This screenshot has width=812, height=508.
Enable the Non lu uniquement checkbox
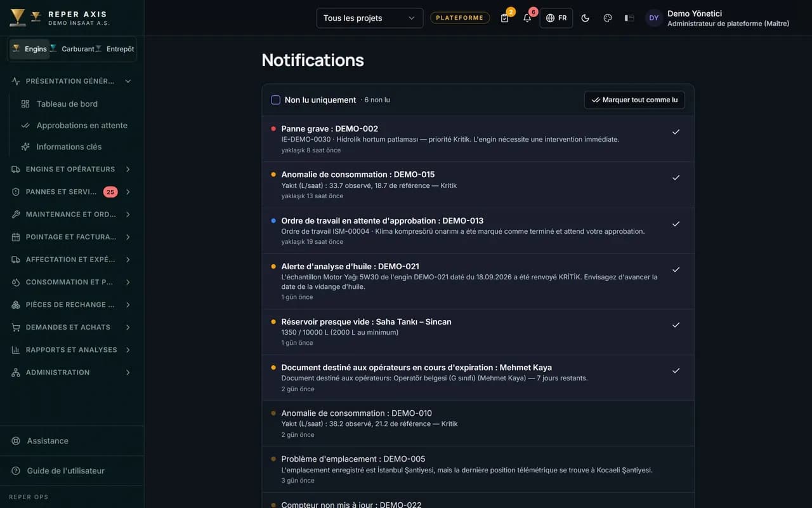(x=275, y=100)
